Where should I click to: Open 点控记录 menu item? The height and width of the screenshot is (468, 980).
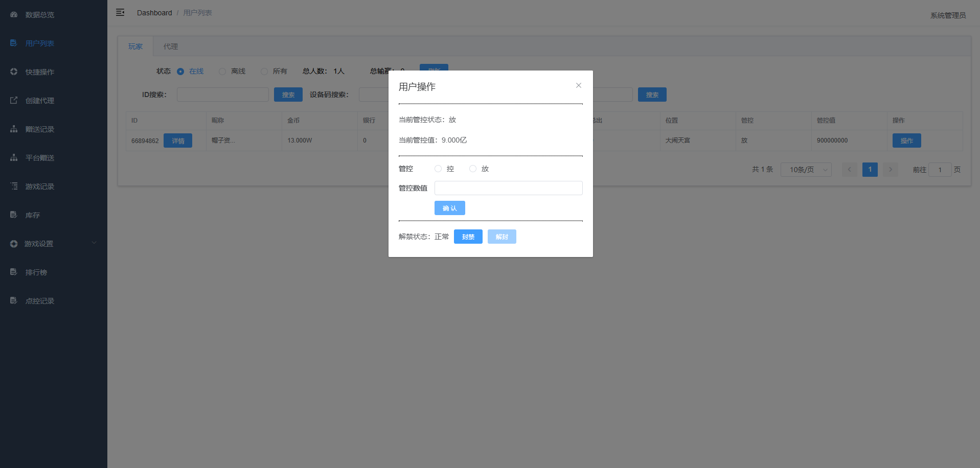[x=40, y=301]
